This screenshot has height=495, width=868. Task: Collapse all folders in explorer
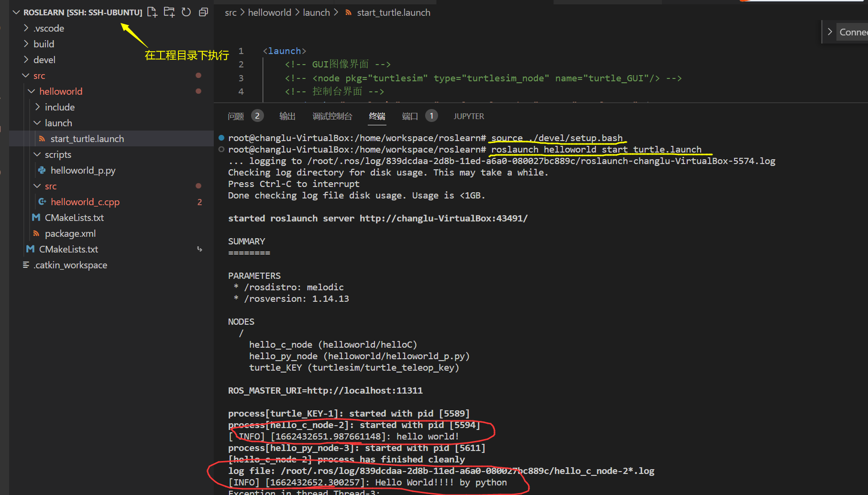[x=203, y=12]
